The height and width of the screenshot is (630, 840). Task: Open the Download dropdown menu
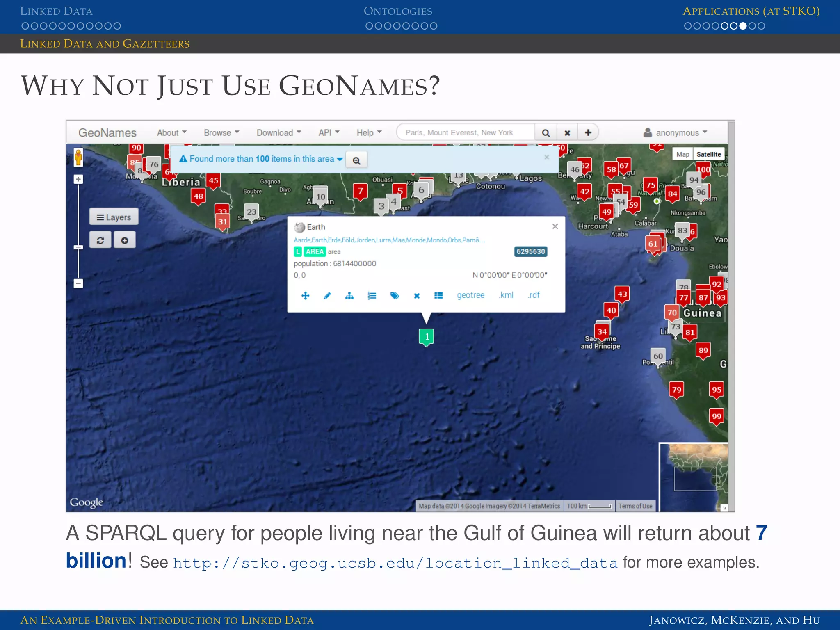(279, 132)
